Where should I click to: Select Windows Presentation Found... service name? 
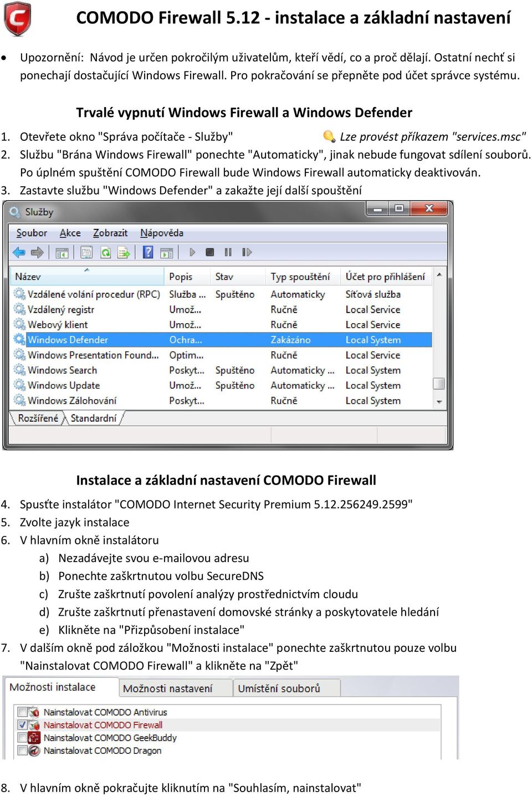(93, 355)
